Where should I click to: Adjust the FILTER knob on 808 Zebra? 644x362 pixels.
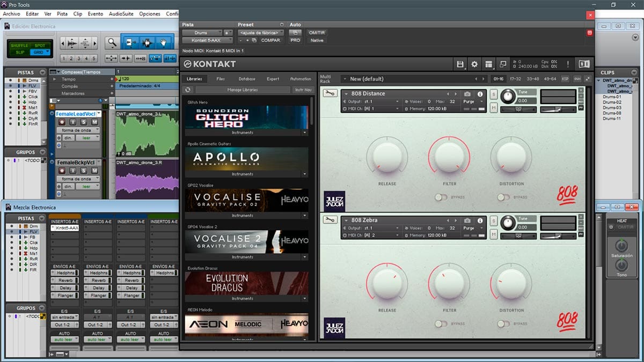(x=449, y=284)
